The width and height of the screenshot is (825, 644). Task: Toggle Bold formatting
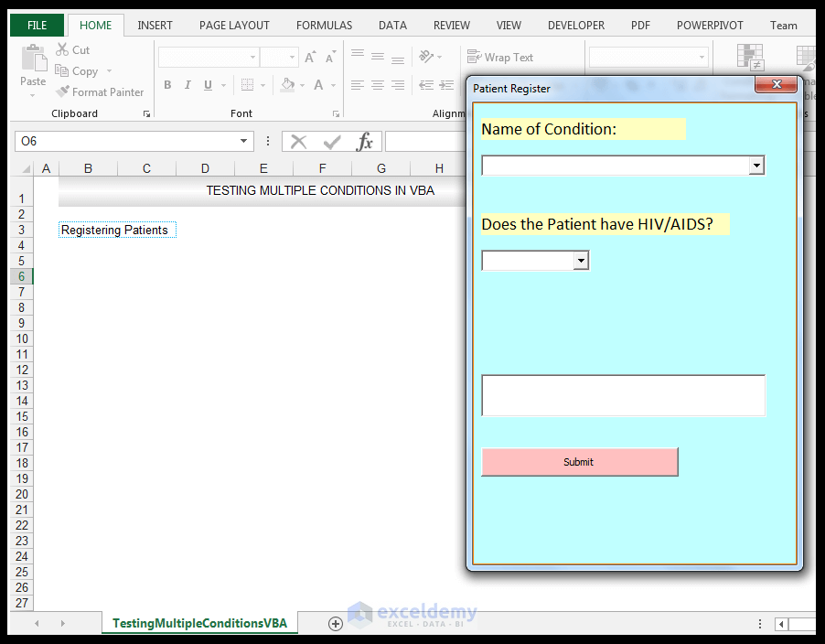pos(167,85)
